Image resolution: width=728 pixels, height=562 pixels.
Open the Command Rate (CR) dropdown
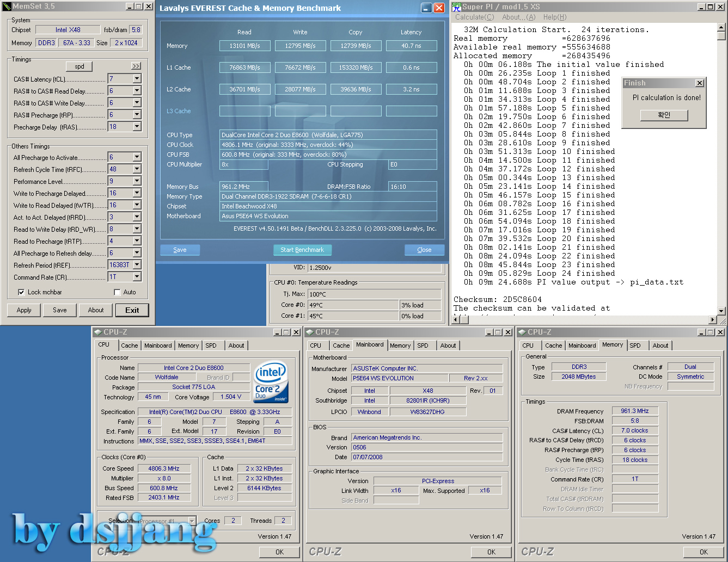(137, 277)
